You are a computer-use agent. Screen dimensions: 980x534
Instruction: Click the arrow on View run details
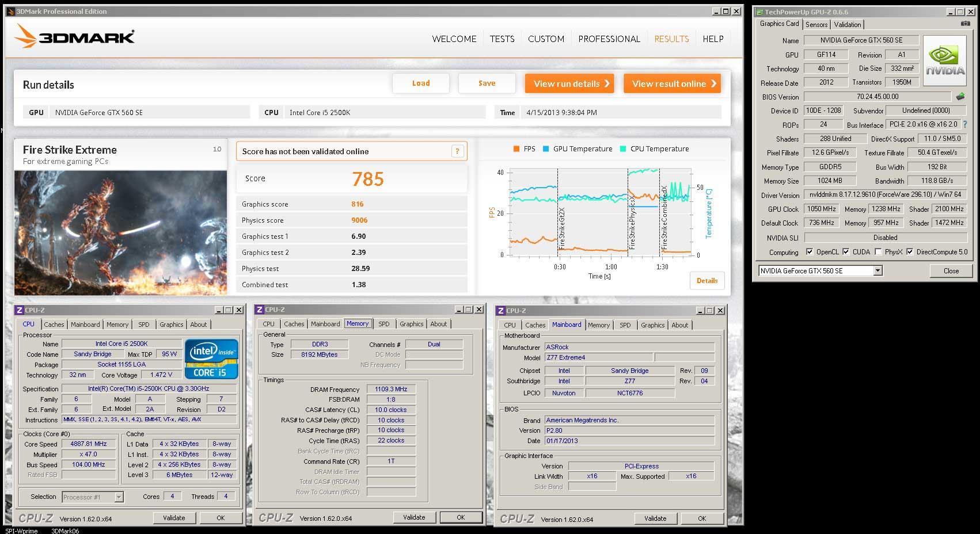pos(607,83)
